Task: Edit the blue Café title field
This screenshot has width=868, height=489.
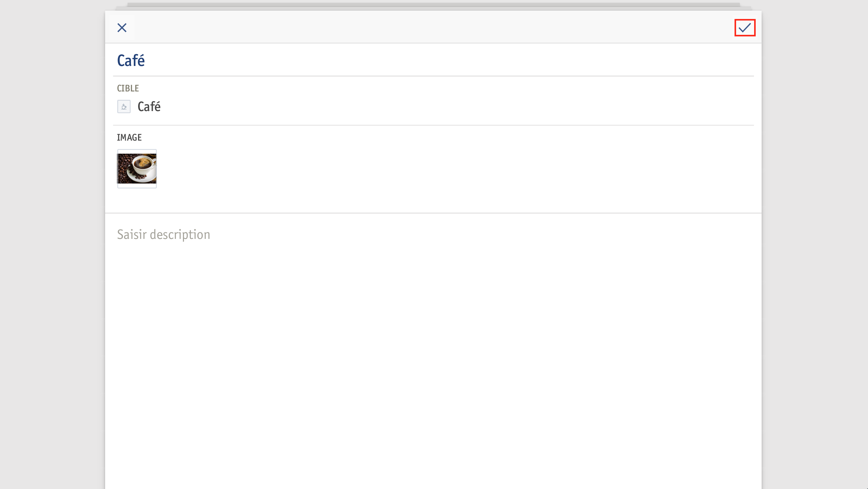Action: tap(433, 61)
